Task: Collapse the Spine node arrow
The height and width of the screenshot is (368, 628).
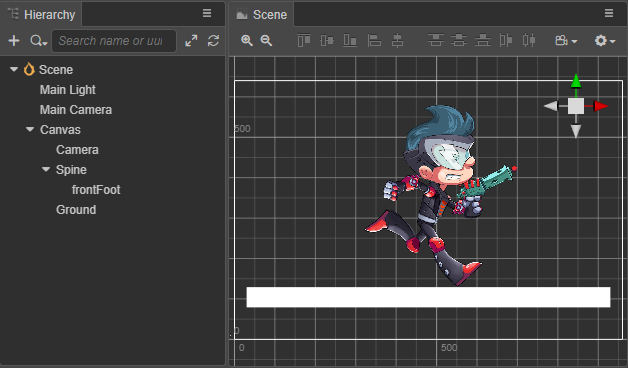Action: click(46, 169)
